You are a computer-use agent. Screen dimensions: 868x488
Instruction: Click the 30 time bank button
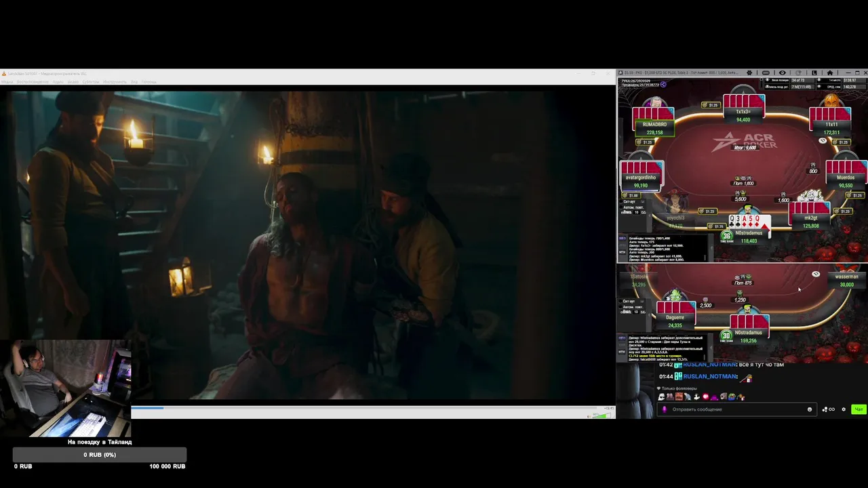(x=726, y=336)
